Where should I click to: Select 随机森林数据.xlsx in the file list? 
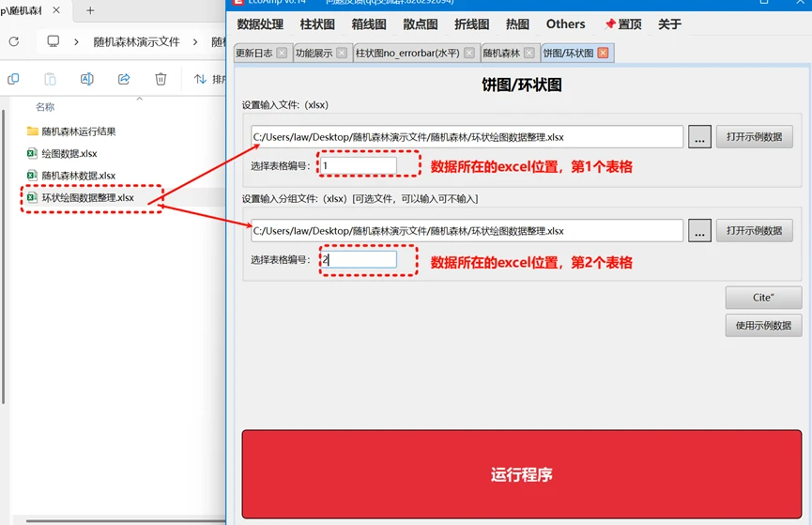[78, 176]
